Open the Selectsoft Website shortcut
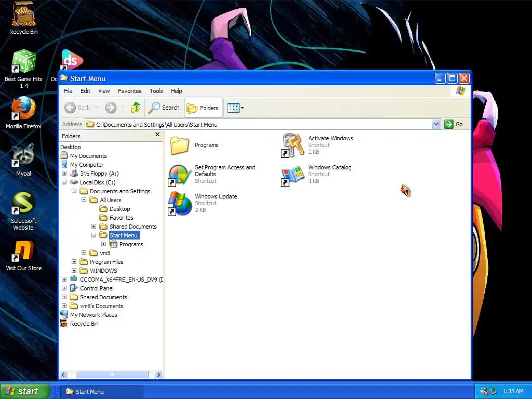 [x=23, y=211]
